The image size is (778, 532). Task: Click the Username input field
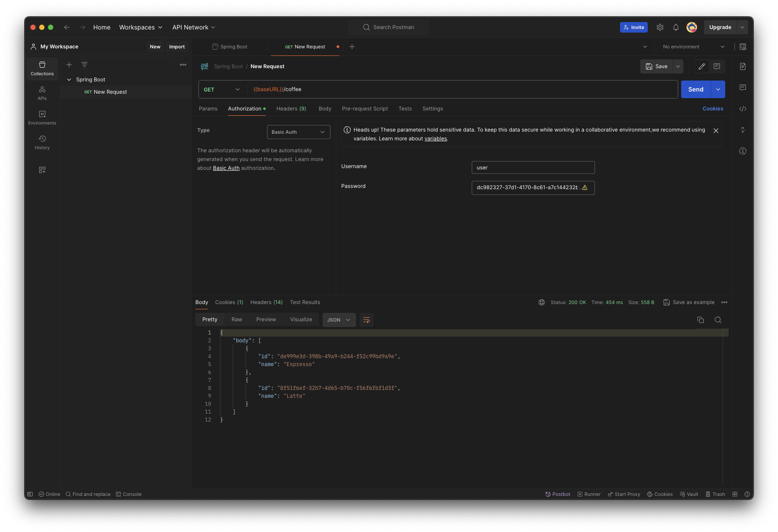pyautogui.click(x=533, y=168)
